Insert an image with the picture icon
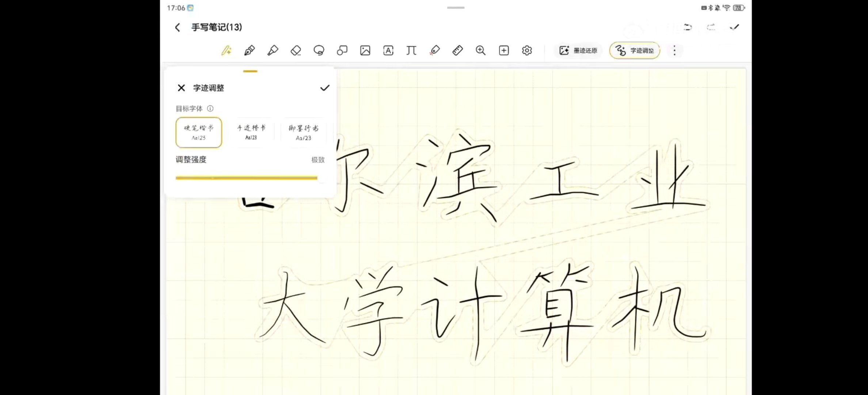 (365, 50)
